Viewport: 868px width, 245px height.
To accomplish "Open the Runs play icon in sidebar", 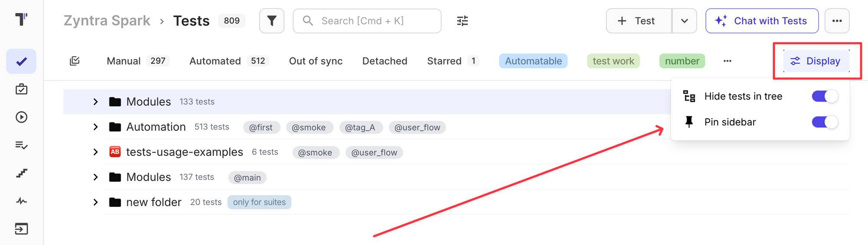I will point(21,117).
